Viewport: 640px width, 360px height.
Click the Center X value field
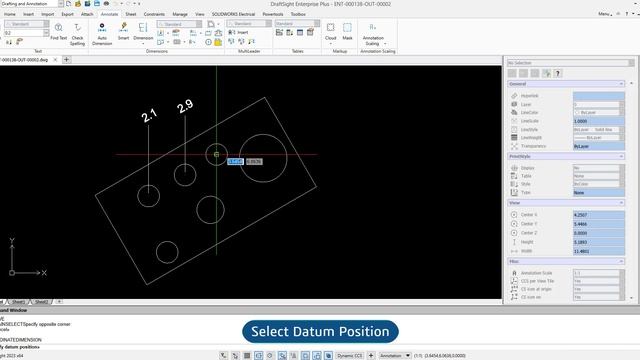click(x=599, y=215)
